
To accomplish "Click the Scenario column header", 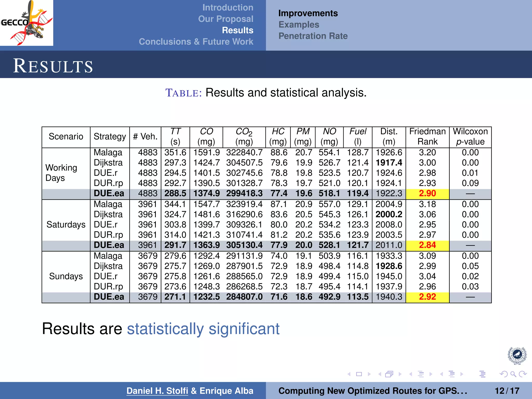I will coord(66,136).
